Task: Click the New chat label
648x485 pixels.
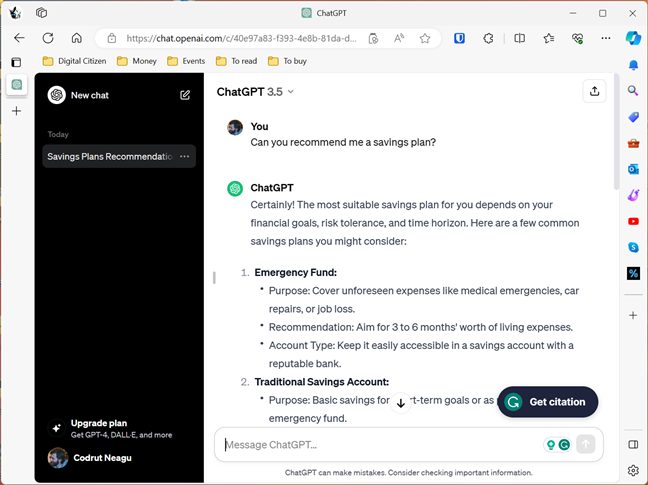Action: pyautogui.click(x=90, y=95)
